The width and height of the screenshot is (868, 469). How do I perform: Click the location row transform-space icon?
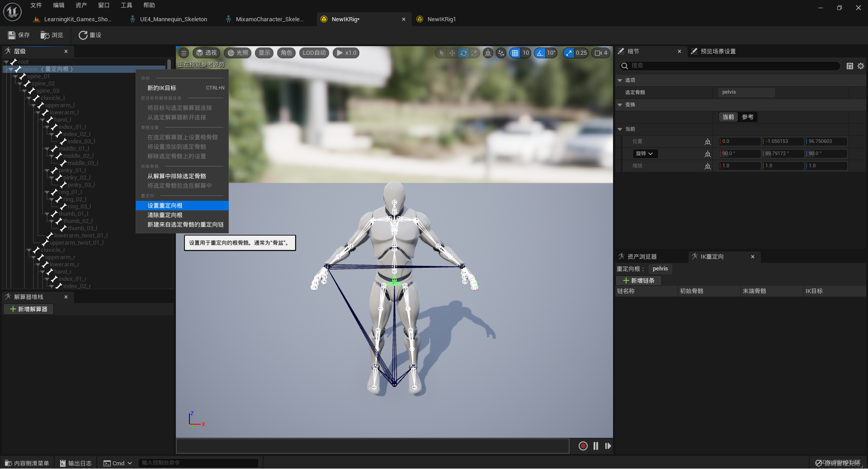point(708,142)
